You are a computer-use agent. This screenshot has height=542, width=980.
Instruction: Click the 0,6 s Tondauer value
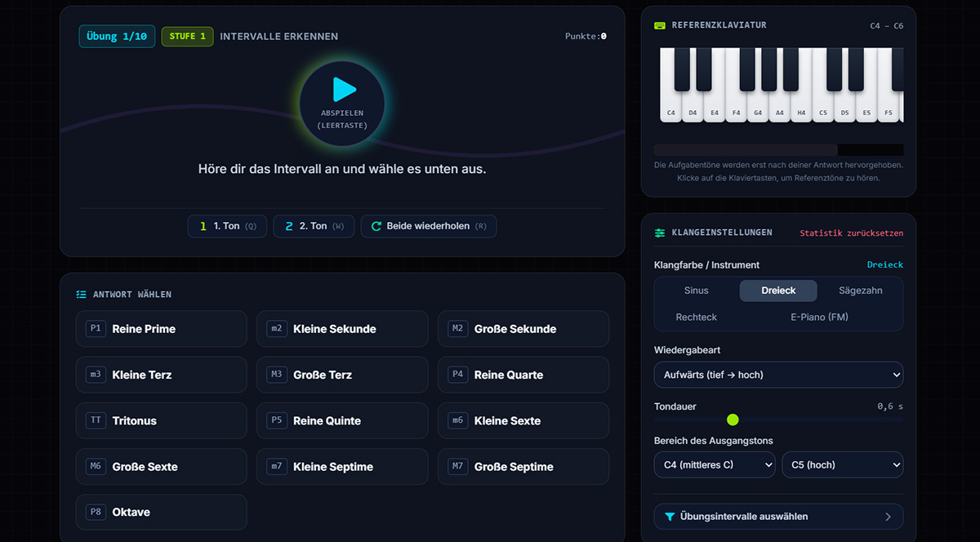tap(890, 406)
